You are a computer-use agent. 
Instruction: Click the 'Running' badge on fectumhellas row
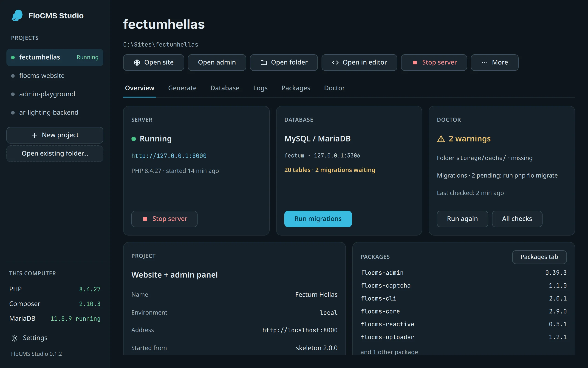(x=88, y=57)
